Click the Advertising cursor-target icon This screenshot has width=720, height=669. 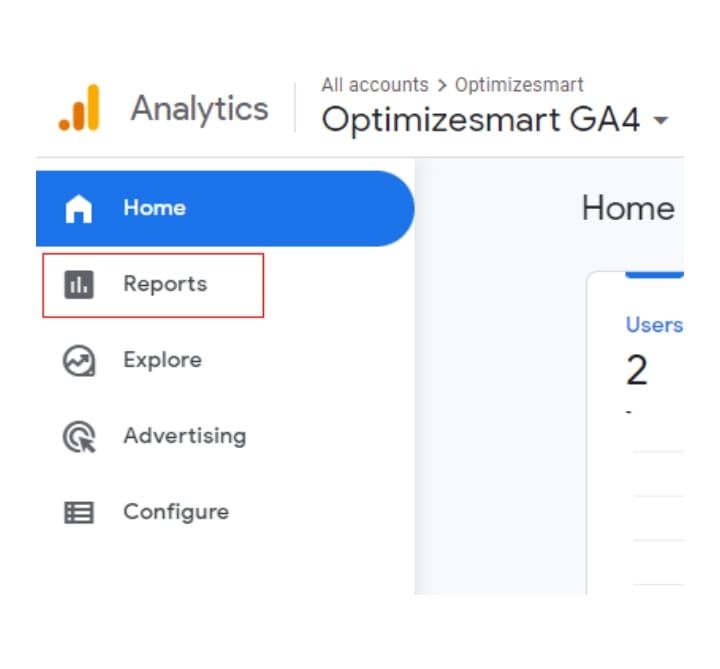[79, 437]
